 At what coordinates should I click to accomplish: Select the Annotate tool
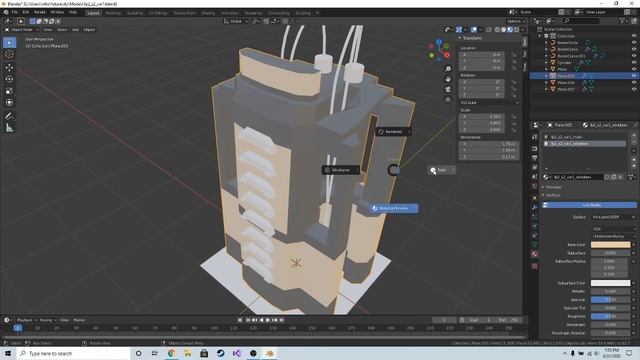pyautogui.click(x=9, y=116)
